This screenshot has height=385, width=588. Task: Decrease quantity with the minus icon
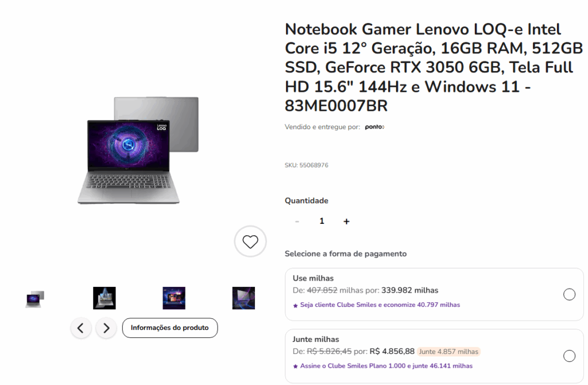297,221
